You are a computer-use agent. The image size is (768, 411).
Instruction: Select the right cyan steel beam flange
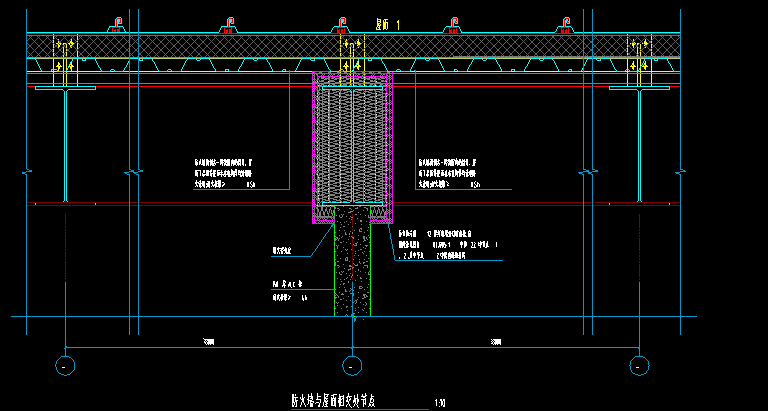[638, 89]
